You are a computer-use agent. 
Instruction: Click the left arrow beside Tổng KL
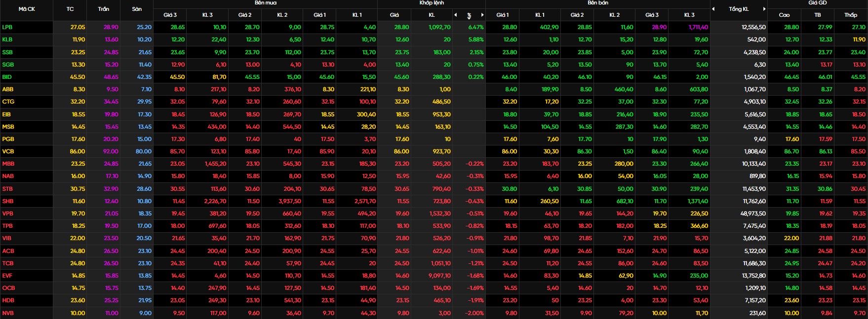coord(713,9)
